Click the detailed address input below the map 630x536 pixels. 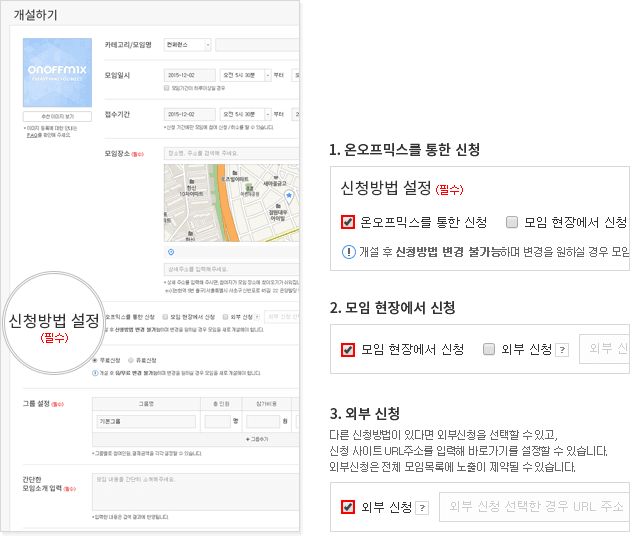(231, 269)
